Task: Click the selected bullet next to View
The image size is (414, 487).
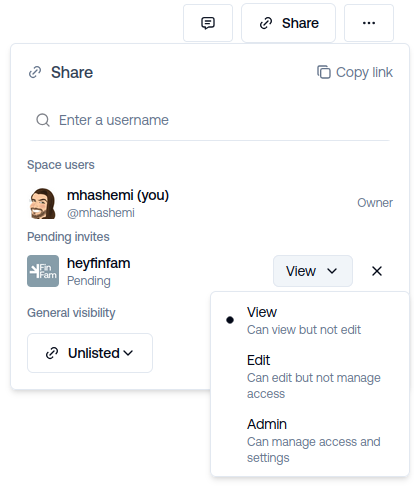Action: (230, 320)
